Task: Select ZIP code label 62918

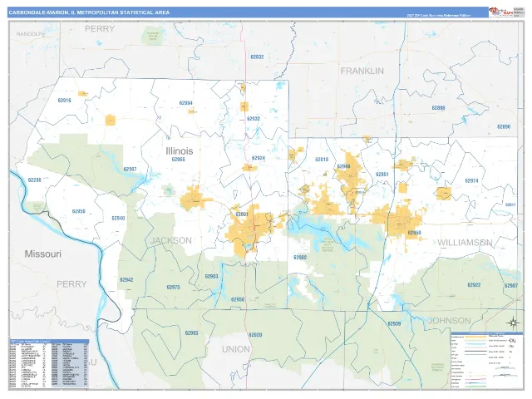Action: [x=322, y=160]
